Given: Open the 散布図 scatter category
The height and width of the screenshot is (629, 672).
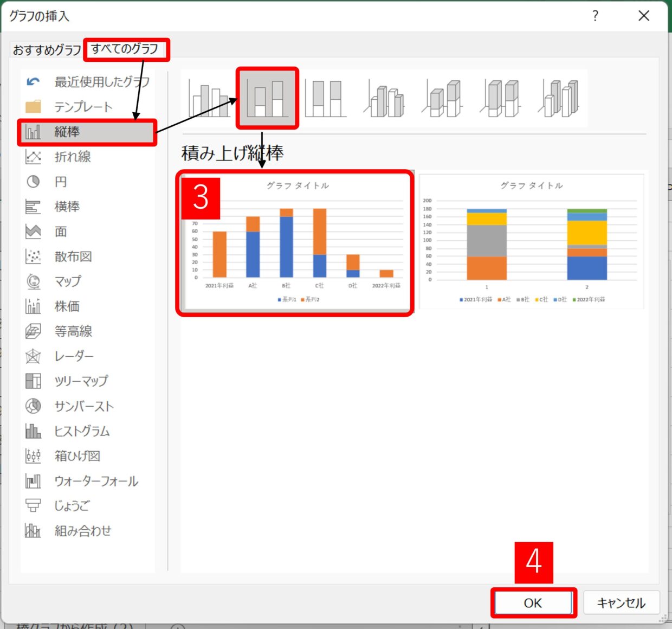Looking at the screenshot, I should 73,256.
